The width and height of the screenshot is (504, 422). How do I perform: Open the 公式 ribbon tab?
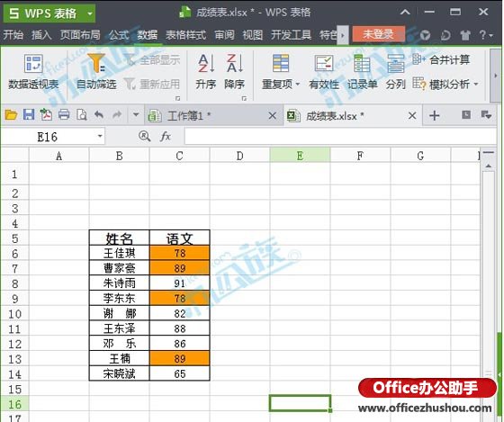coord(119,34)
